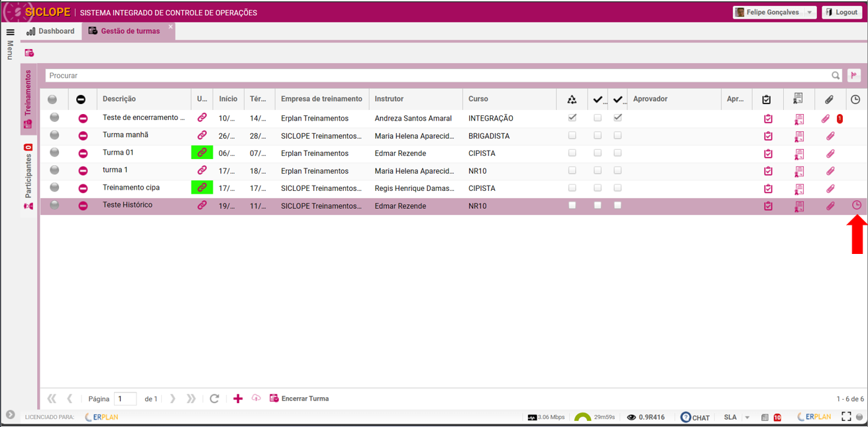Switch to the Dashboard tab
The height and width of the screenshot is (427, 868).
click(x=50, y=31)
